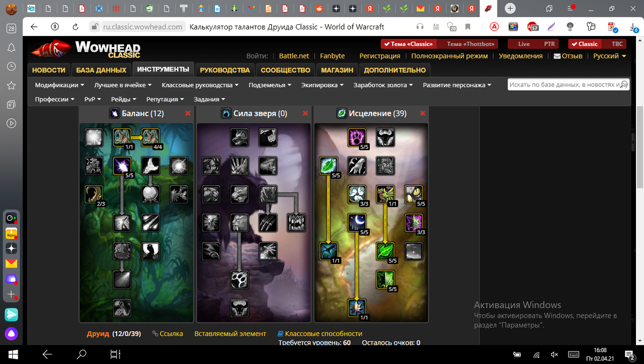644x364 pixels.
Task: Click the Баланс talent showing 2/3 points
Action: click(94, 195)
